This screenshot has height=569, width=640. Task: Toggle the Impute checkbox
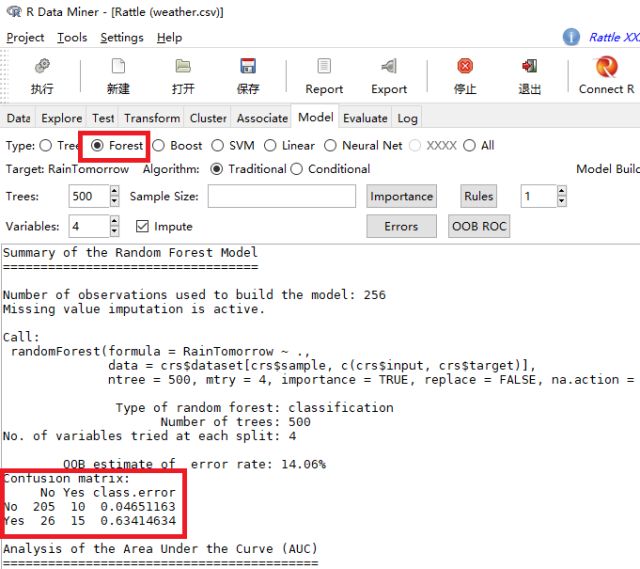pyautogui.click(x=142, y=226)
